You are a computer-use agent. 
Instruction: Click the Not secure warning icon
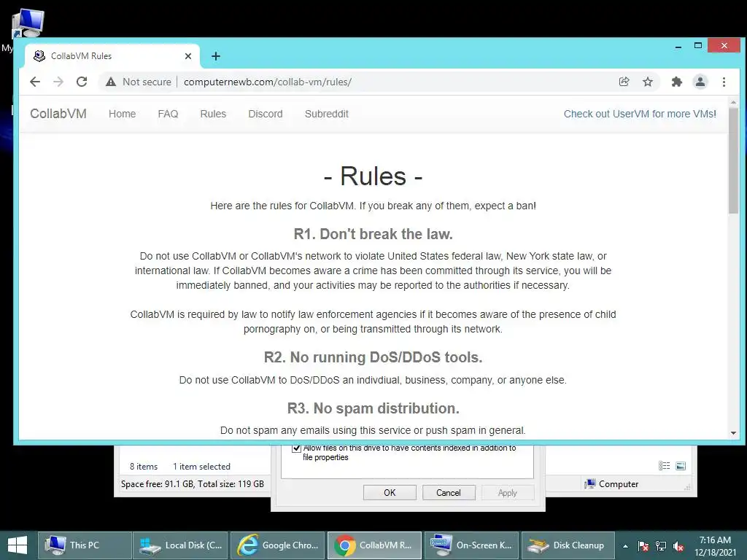tap(111, 82)
